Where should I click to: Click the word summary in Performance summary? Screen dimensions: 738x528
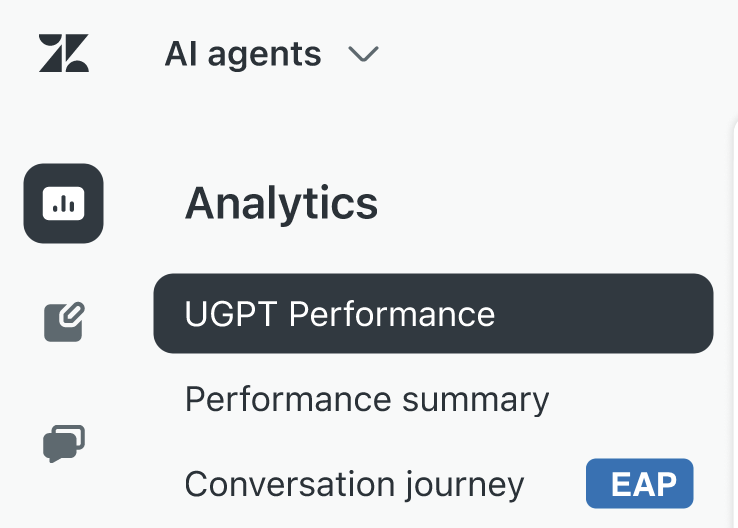click(476, 401)
